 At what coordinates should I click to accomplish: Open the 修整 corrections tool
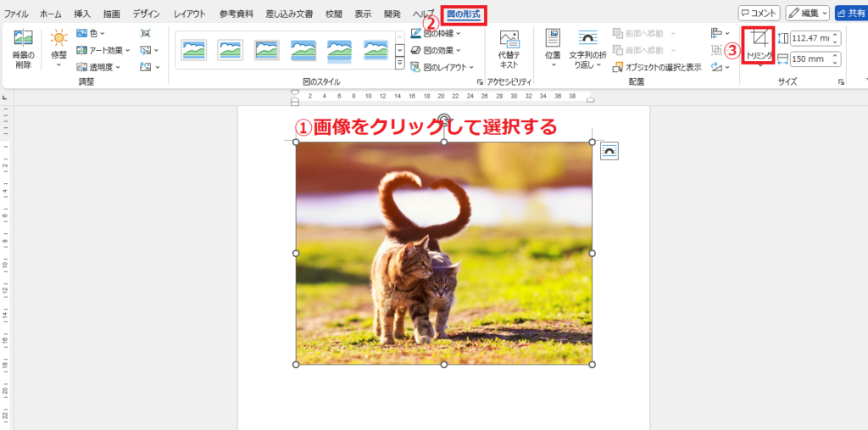tap(58, 48)
